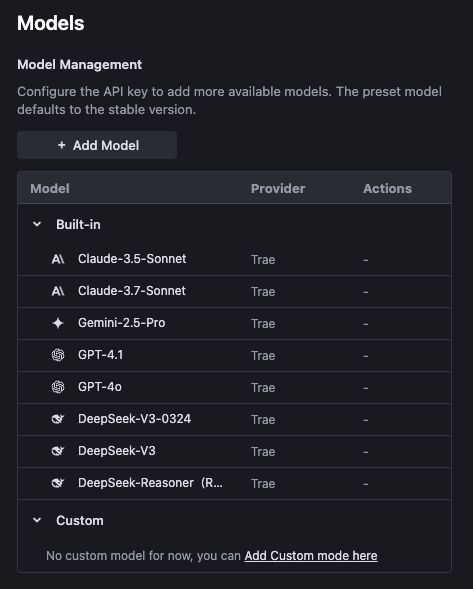Collapse the Built-in models section chevron
Viewport: 473px width, 589px height.
tap(37, 224)
